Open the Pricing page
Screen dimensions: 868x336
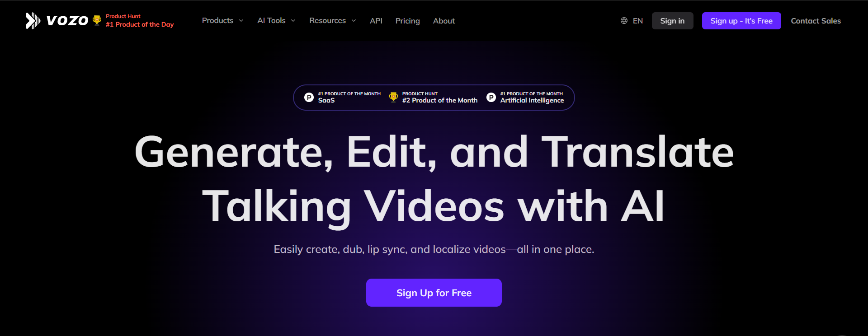(x=407, y=21)
